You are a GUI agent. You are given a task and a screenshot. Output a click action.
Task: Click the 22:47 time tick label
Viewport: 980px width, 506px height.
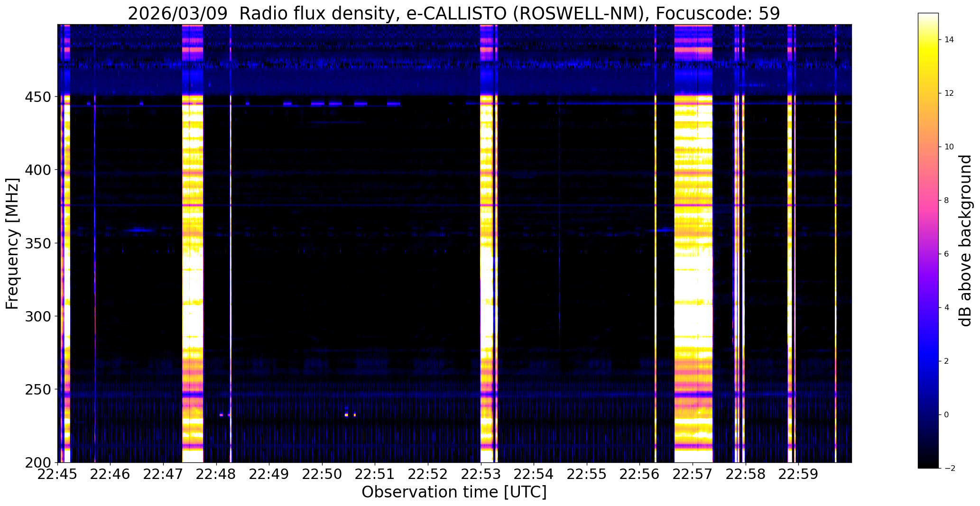coord(164,474)
